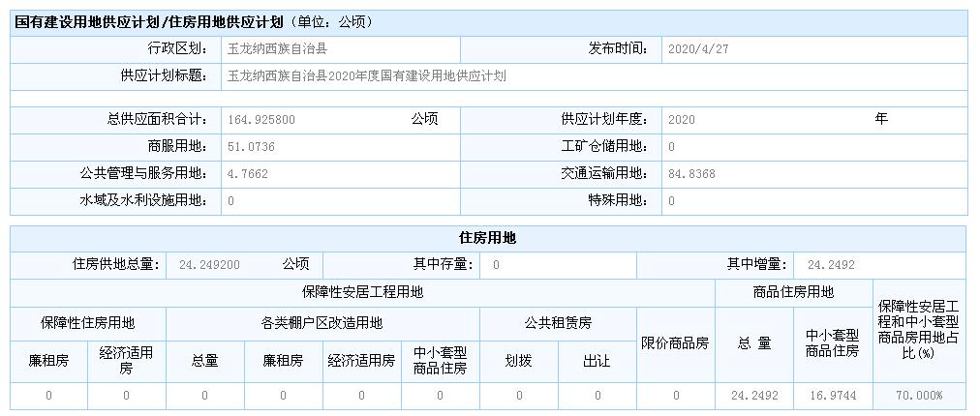Click 经济适用房 header under 各类棚户区改造用地
This screenshot has height=416, width=980.
pyautogui.click(x=361, y=361)
